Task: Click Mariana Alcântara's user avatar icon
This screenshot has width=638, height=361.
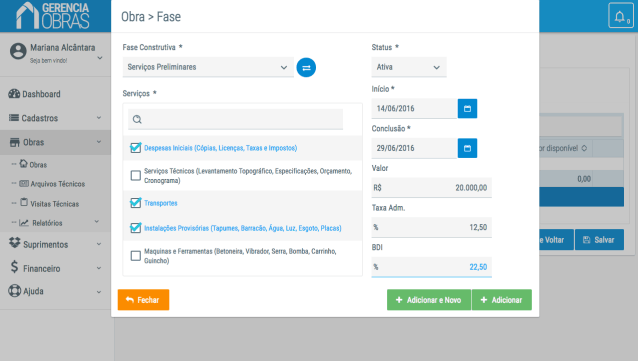Action: tap(18, 52)
